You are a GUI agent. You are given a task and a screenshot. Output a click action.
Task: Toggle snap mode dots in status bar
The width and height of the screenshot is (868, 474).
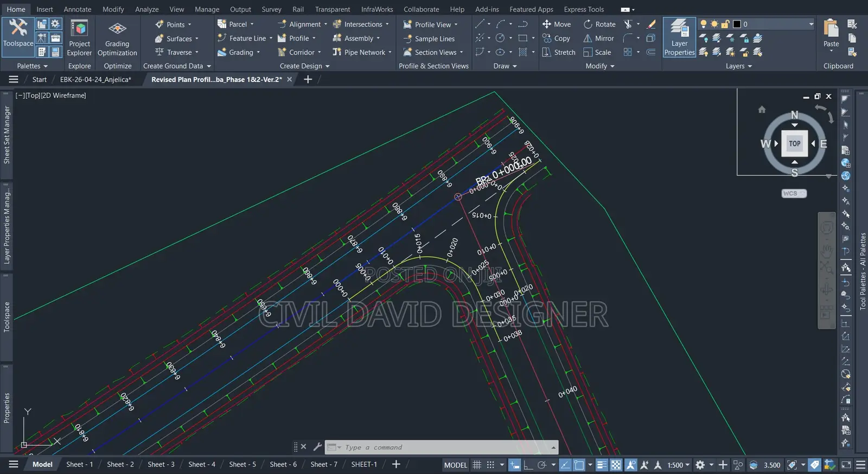click(x=490, y=465)
